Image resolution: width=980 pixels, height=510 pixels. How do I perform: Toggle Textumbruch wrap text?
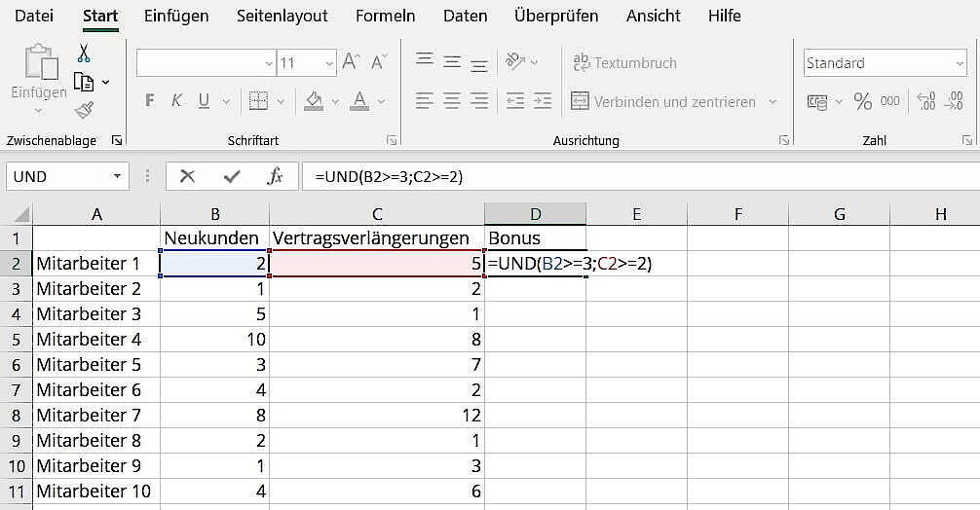(625, 62)
